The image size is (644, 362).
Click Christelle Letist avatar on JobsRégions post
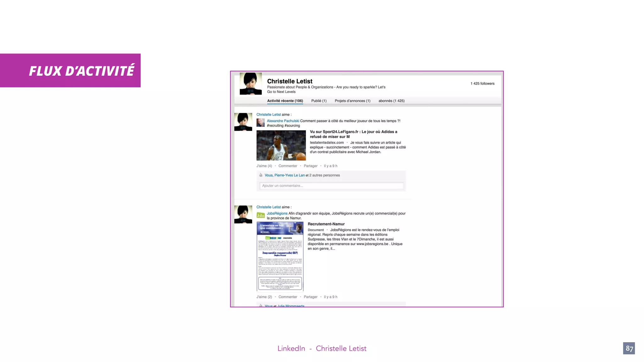tap(243, 214)
